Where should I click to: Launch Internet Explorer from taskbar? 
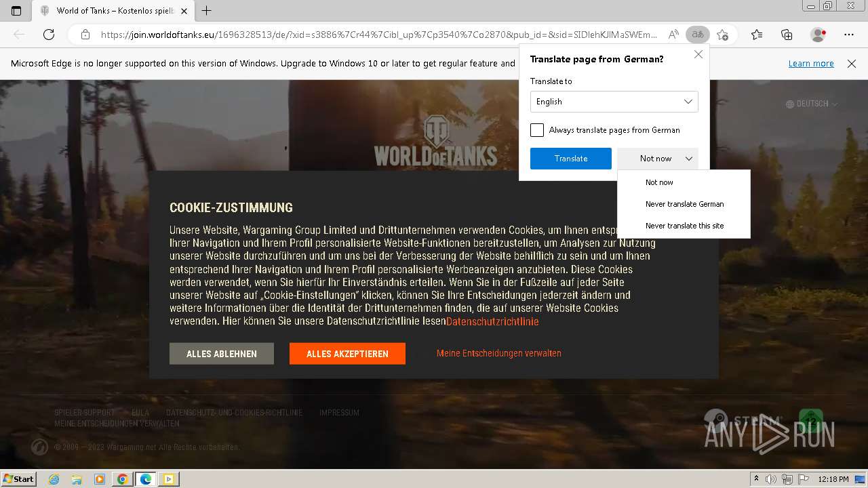(54, 479)
